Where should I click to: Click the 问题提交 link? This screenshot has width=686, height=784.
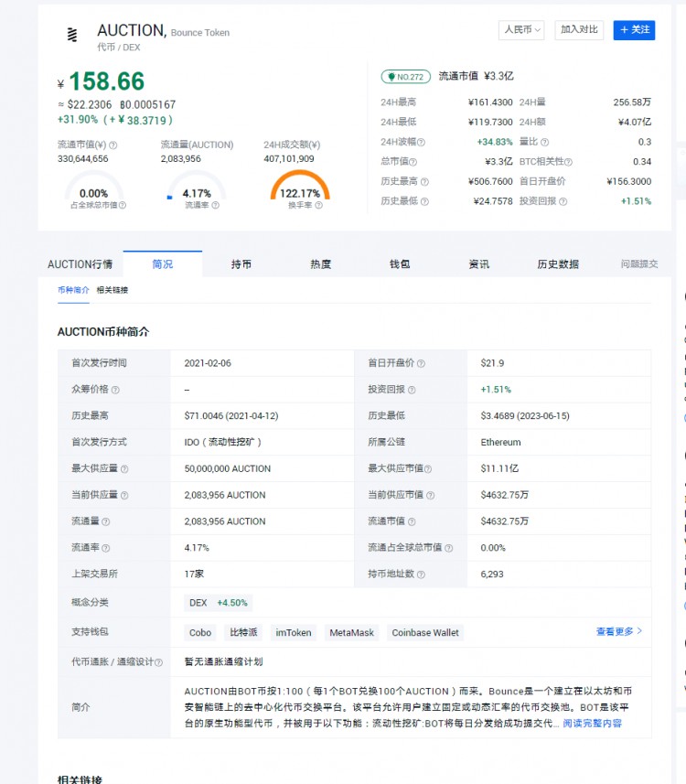tap(639, 264)
